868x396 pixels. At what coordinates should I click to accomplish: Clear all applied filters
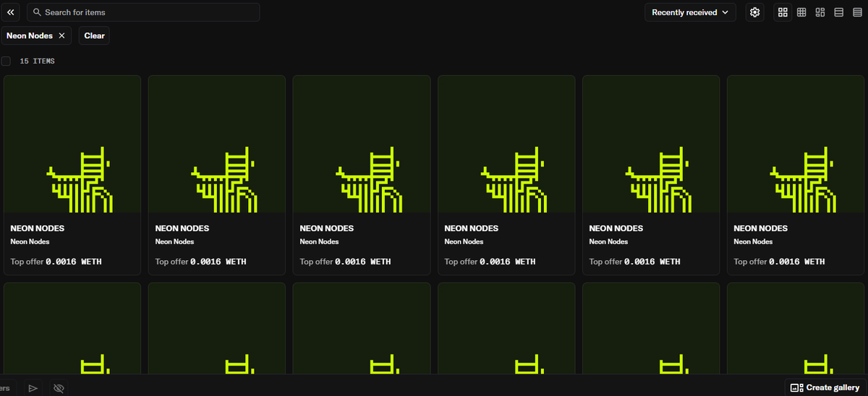click(94, 35)
